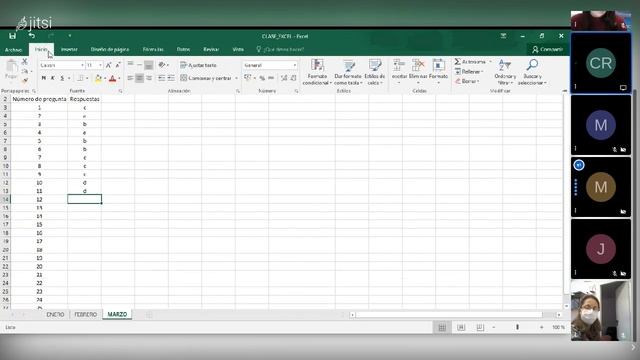The width and height of the screenshot is (640, 360).
Task: Apply yellow fill color bucket
Action: click(98, 78)
